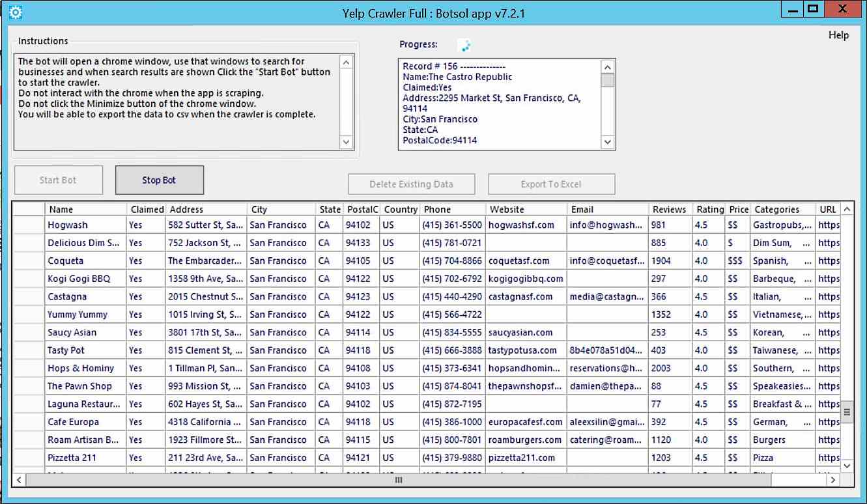The height and width of the screenshot is (504, 867).
Task: Select the Castagna name cell
Action: tap(86, 297)
